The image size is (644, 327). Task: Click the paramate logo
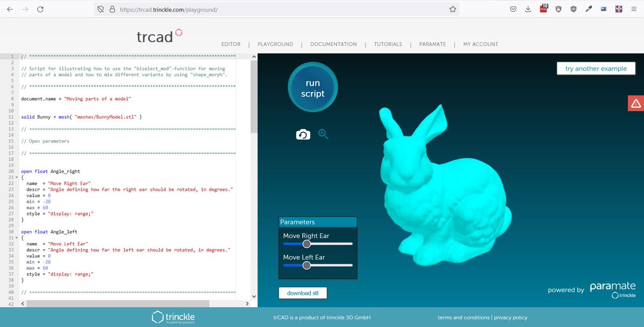coord(613,287)
